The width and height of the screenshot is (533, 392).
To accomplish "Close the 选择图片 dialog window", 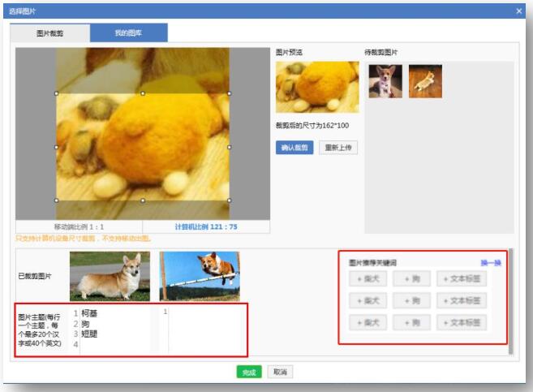I will [x=519, y=11].
